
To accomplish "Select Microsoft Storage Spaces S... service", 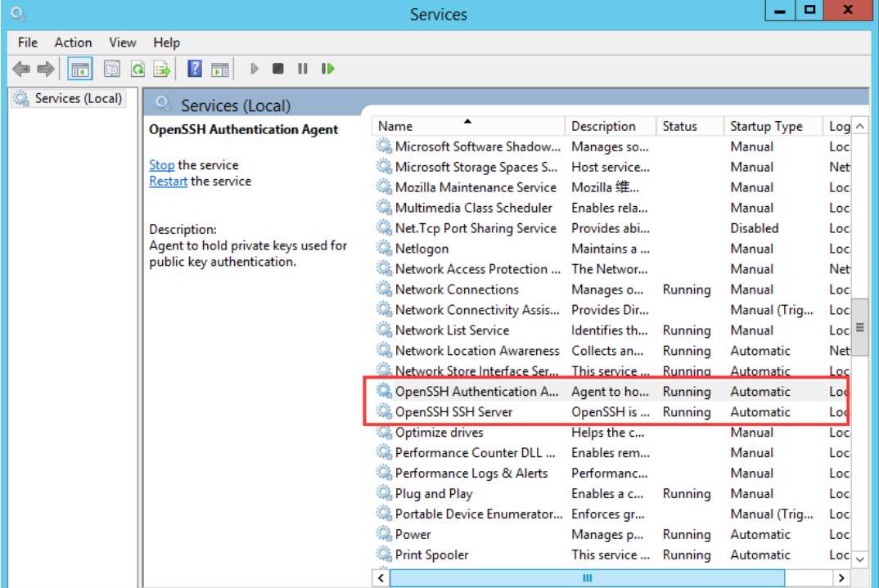I will click(x=476, y=167).
